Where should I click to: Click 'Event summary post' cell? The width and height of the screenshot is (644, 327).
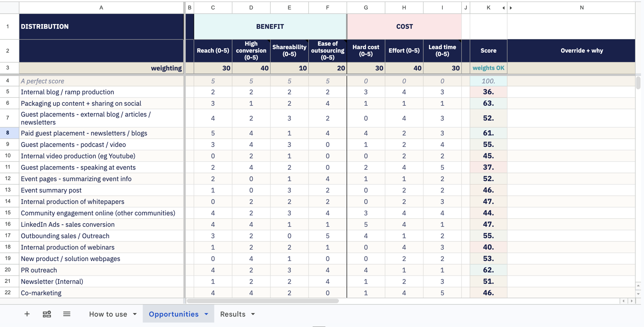tap(101, 190)
